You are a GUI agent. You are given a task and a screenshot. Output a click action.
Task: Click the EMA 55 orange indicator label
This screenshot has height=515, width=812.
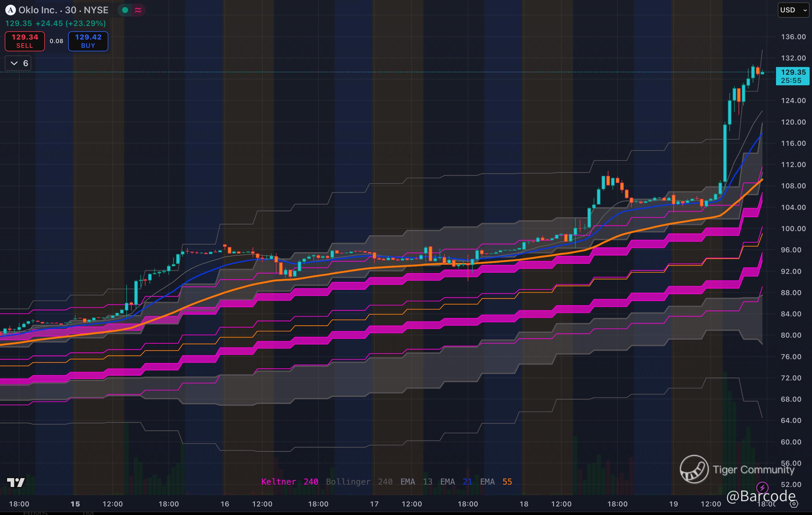pyautogui.click(x=496, y=482)
